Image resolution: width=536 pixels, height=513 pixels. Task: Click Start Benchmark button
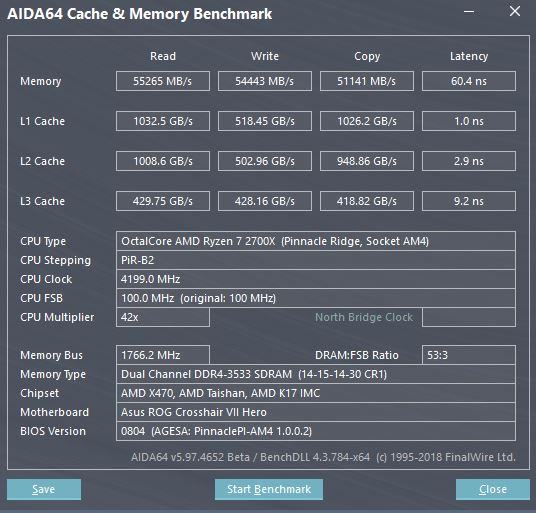(x=269, y=489)
